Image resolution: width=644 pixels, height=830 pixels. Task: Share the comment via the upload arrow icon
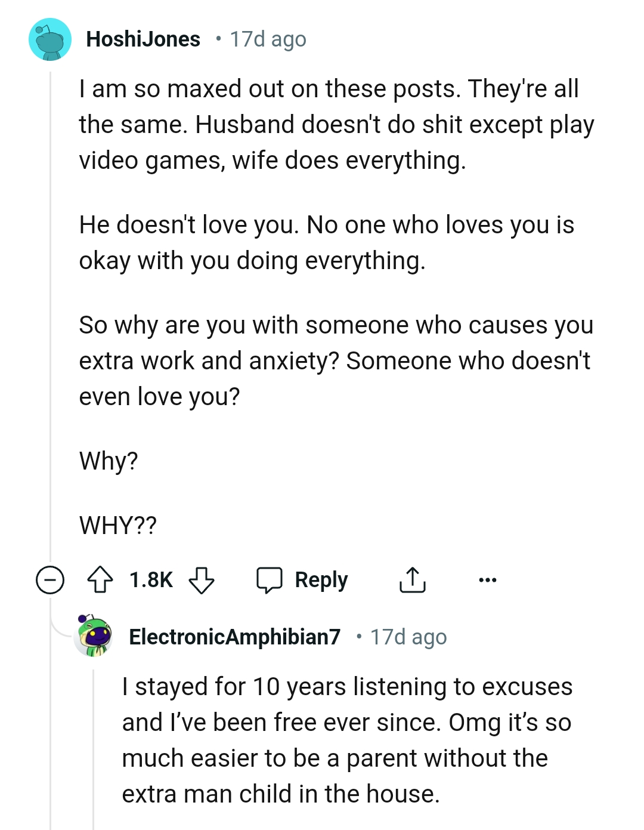point(413,579)
